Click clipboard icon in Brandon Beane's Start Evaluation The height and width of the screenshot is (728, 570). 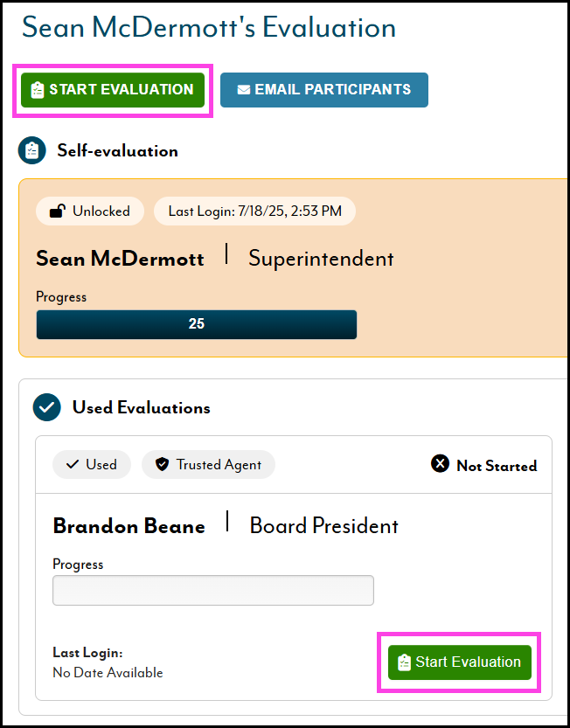coord(404,662)
